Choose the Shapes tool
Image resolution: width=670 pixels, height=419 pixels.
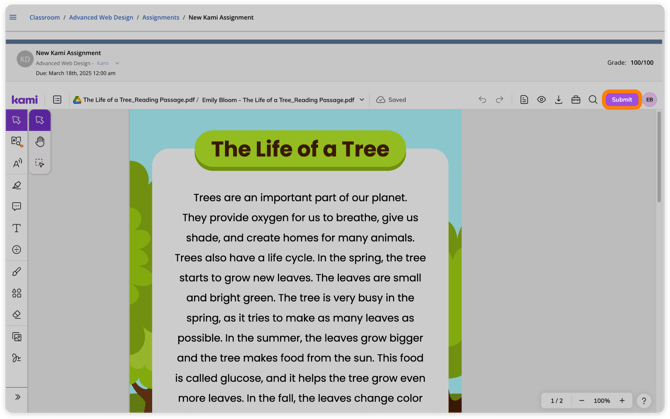click(x=17, y=293)
